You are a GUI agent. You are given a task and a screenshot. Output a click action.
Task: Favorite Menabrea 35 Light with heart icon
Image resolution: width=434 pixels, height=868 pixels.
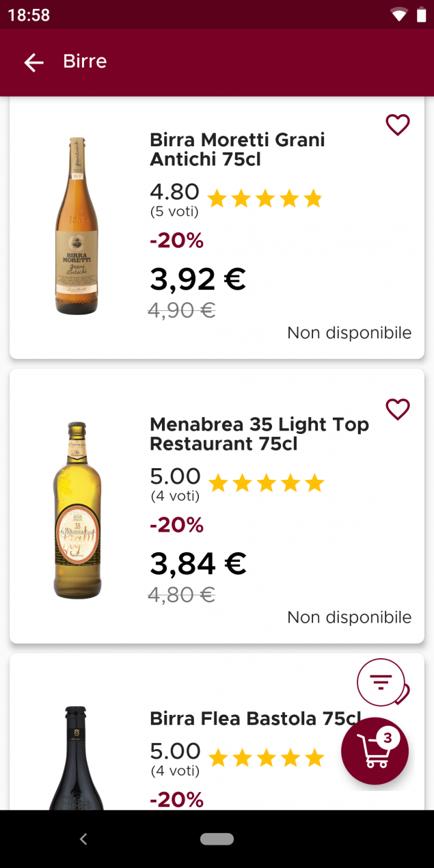point(397,409)
